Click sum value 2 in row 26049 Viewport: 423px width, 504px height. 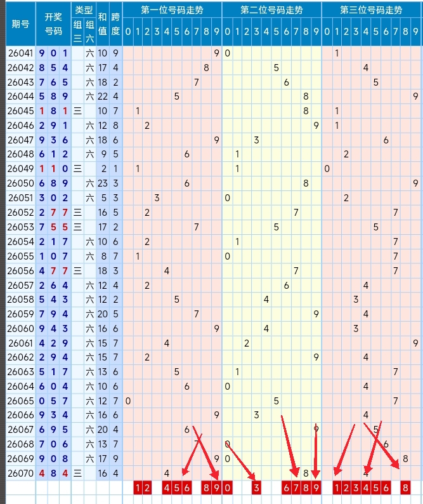[104, 168]
